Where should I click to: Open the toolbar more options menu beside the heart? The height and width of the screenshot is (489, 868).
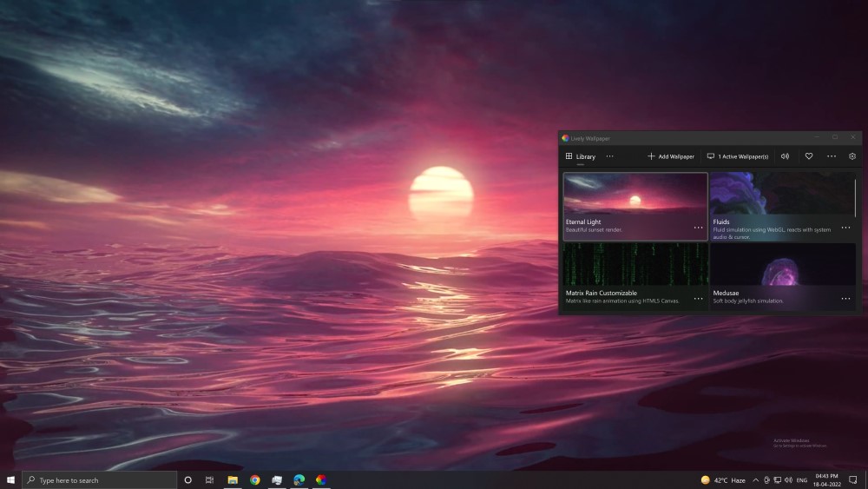tap(832, 156)
